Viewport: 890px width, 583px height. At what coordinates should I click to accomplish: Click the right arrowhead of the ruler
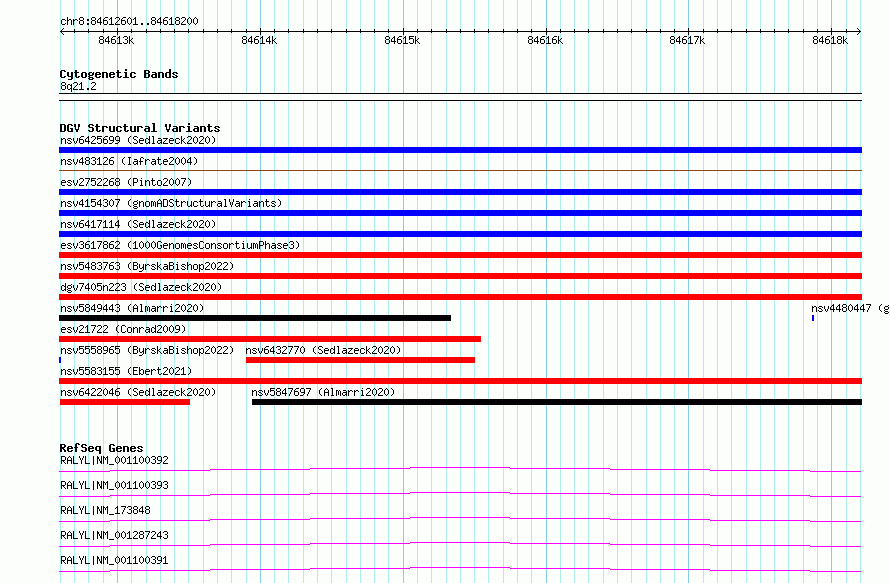tap(859, 32)
